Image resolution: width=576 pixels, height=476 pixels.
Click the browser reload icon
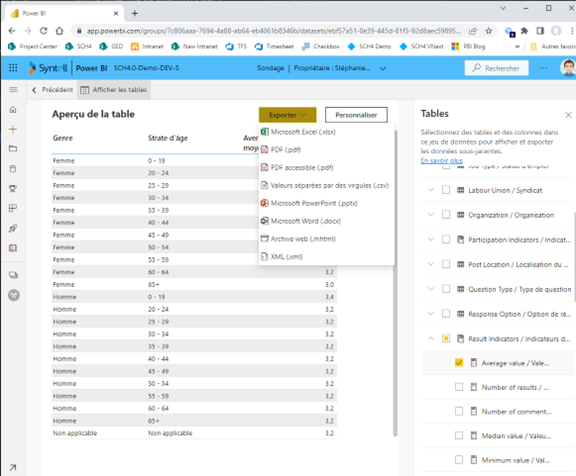43,31
